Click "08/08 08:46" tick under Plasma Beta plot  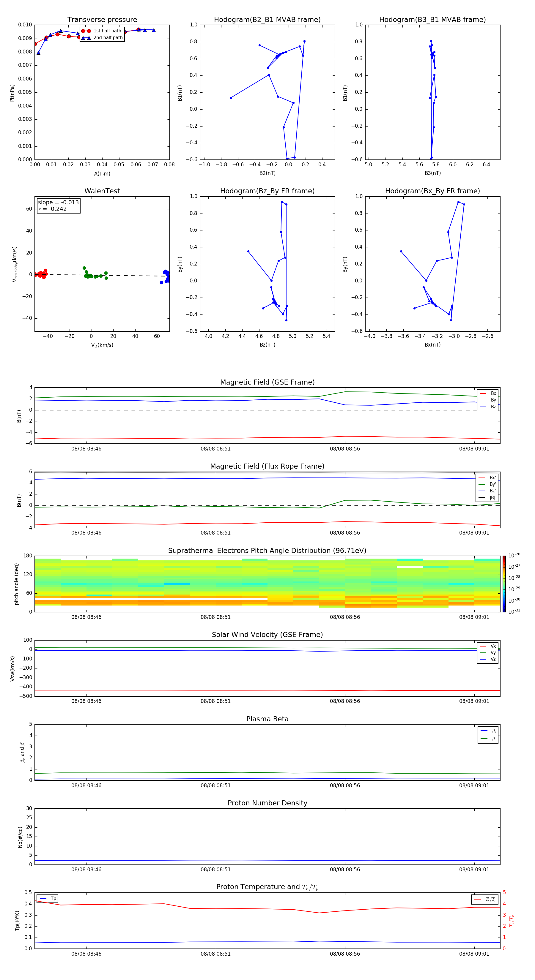(86, 785)
